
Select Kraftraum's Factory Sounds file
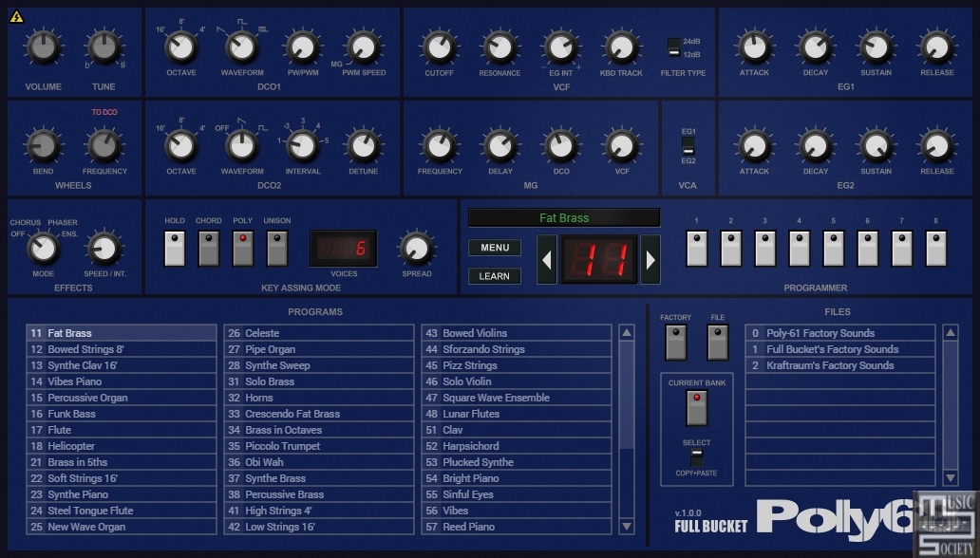(840, 365)
